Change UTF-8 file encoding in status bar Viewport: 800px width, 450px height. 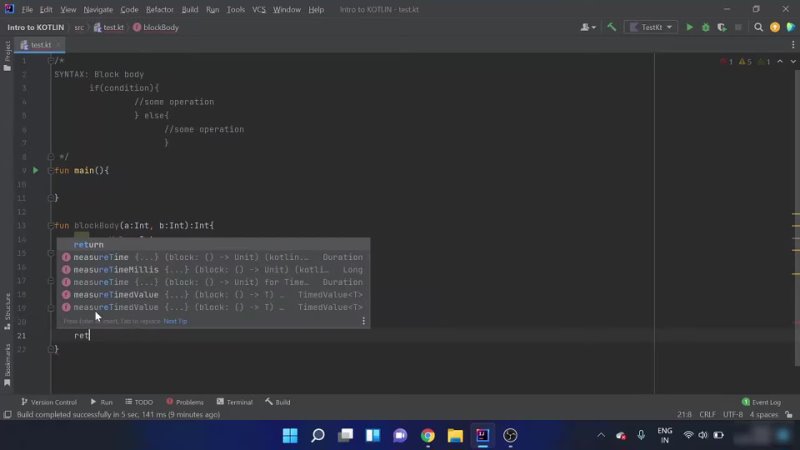point(733,415)
